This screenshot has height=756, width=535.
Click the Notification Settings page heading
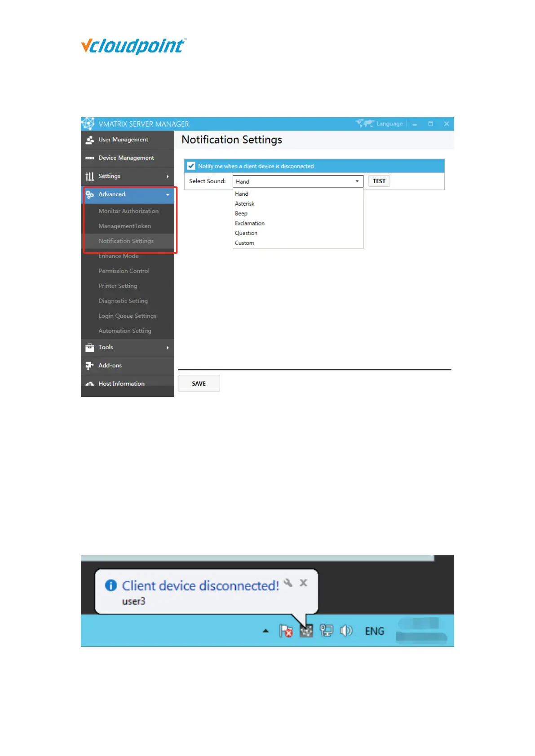(232, 140)
